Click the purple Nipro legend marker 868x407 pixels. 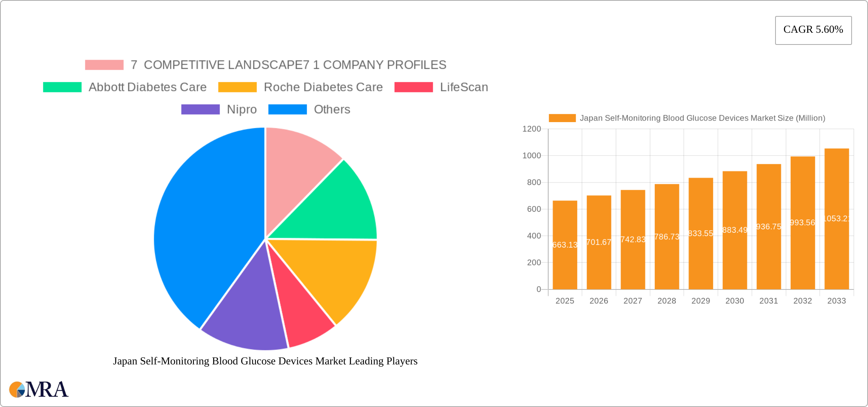(x=200, y=110)
